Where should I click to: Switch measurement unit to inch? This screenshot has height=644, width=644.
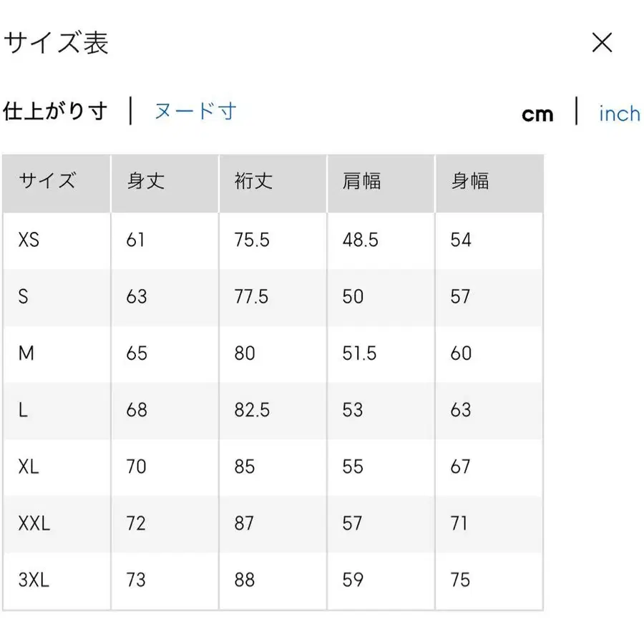(x=620, y=113)
